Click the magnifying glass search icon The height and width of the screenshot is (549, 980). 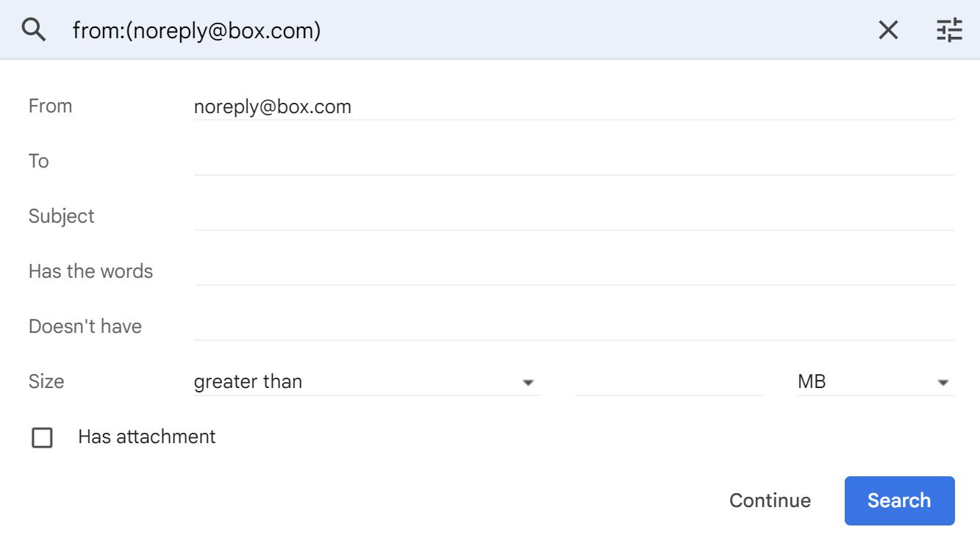34,30
